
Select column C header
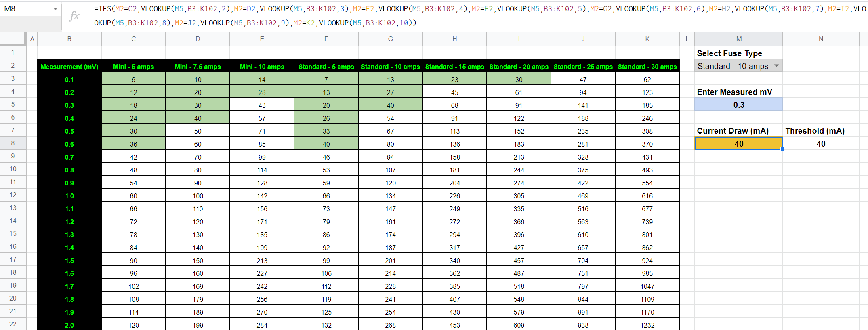pos(133,39)
